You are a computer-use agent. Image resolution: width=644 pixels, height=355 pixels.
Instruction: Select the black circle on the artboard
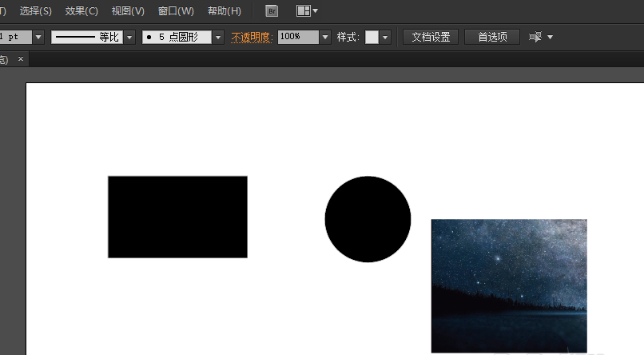pos(368,219)
